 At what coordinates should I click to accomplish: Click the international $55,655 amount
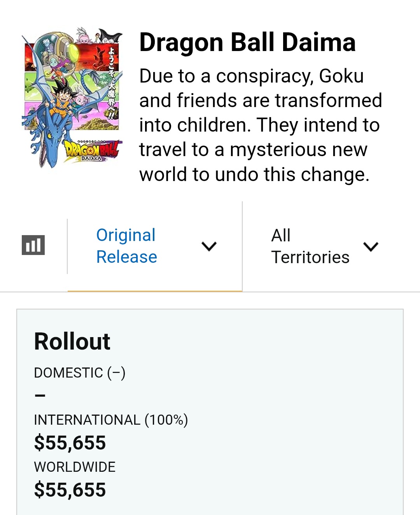tap(70, 443)
